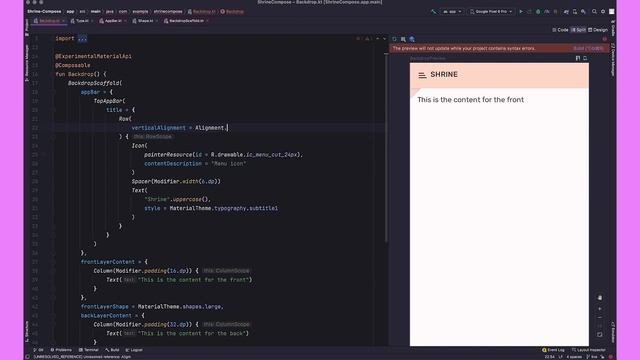The image size is (640, 360).
Task: Open the Problems tool window tab
Action: point(61,350)
